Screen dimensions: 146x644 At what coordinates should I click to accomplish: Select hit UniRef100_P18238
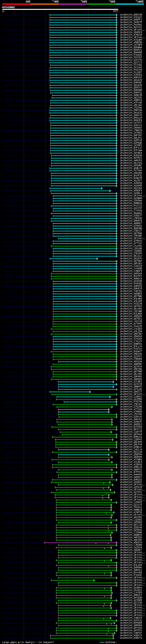pyautogui.click(x=131, y=304)
